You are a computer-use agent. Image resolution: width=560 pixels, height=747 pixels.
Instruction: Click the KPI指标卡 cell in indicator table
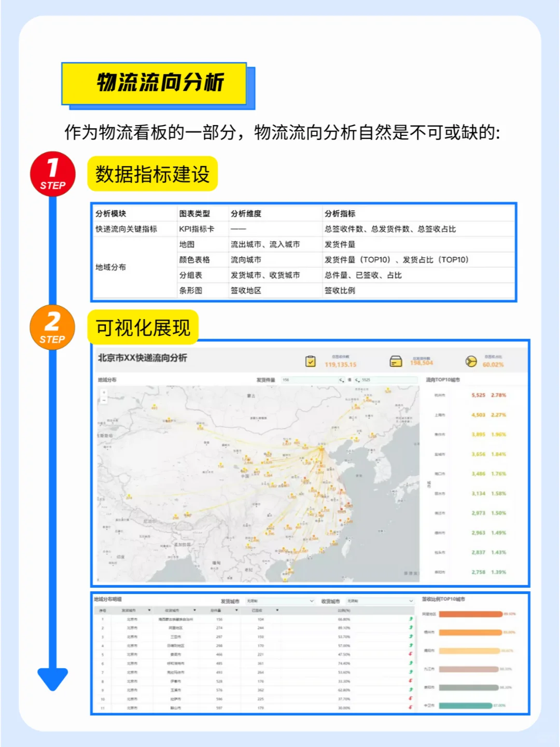coord(197,229)
